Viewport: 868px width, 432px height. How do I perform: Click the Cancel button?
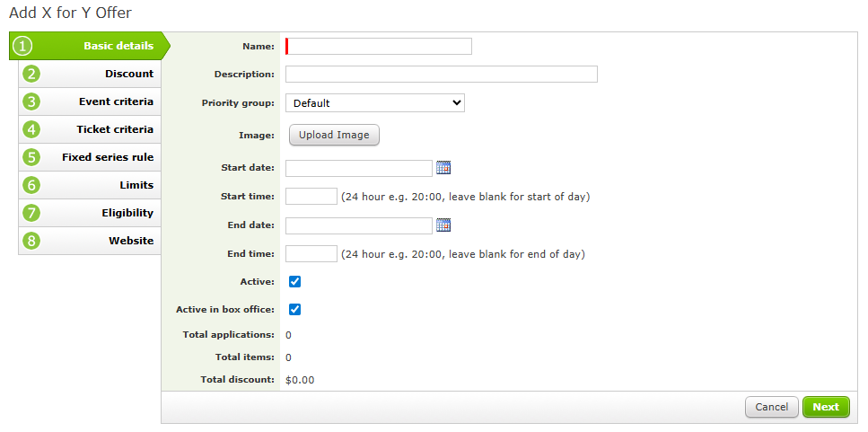772,407
